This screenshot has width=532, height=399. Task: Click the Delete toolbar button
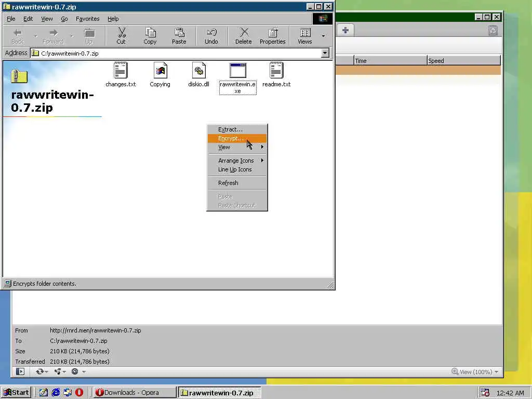click(x=243, y=36)
